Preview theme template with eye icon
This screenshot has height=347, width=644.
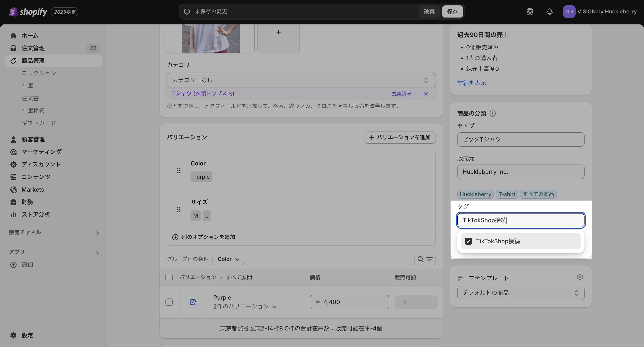click(x=580, y=277)
